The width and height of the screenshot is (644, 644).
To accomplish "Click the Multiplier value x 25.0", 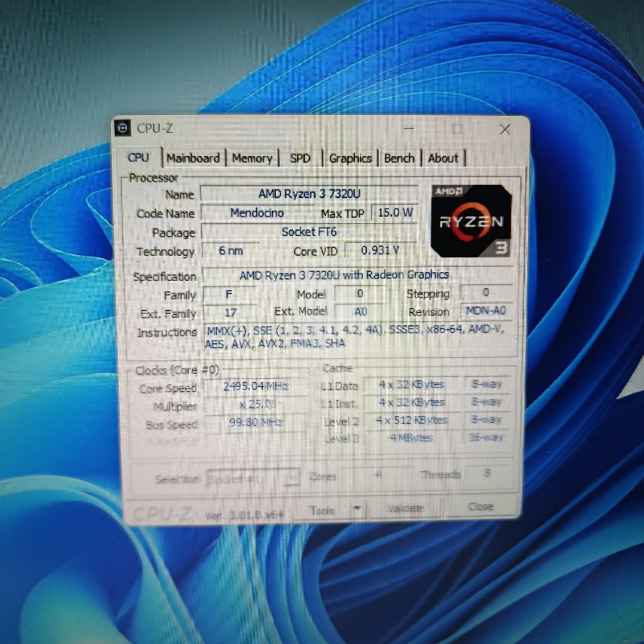I will [256, 404].
